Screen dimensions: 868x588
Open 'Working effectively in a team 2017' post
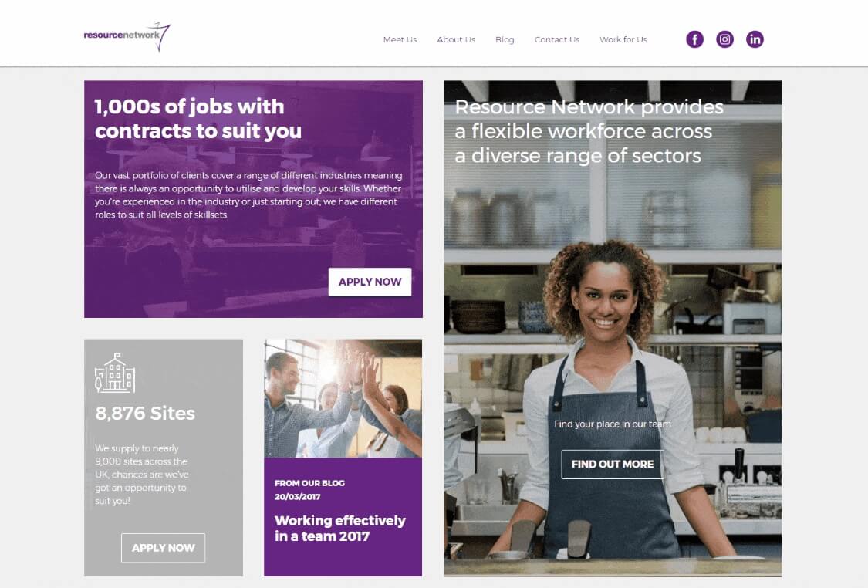[x=340, y=529]
